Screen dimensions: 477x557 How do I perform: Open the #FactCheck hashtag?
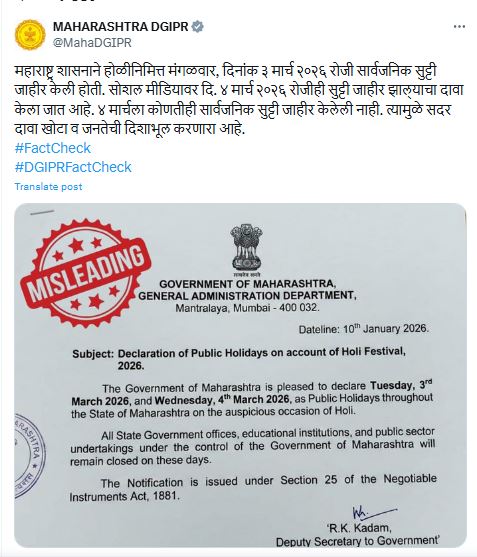(x=53, y=148)
